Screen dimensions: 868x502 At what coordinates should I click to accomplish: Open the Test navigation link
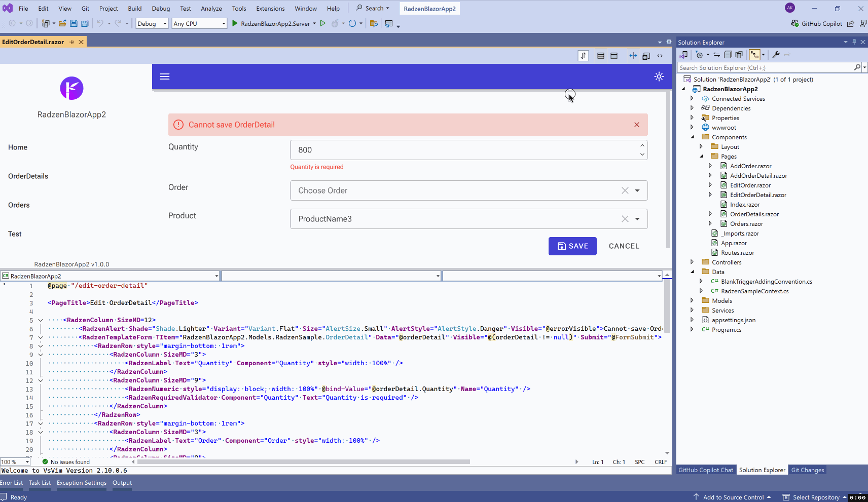[x=15, y=234]
